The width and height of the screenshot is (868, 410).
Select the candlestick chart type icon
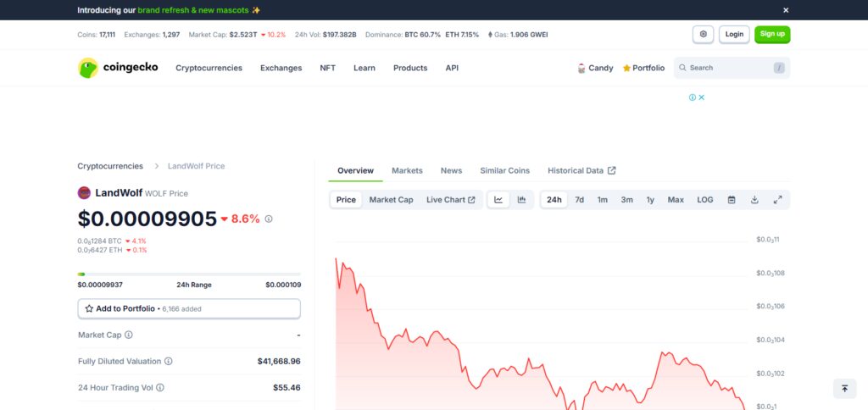coord(521,200)
